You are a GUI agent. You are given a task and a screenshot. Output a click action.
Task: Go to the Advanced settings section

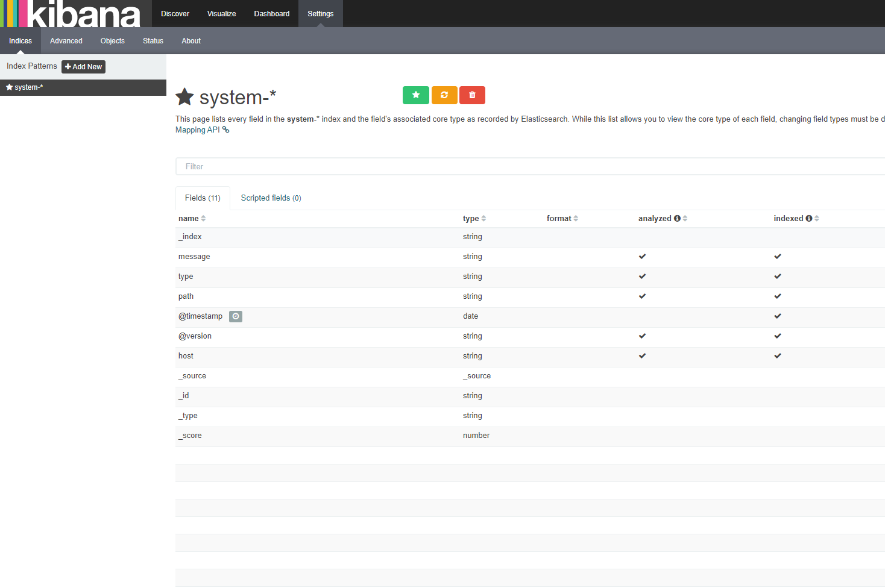66,41
